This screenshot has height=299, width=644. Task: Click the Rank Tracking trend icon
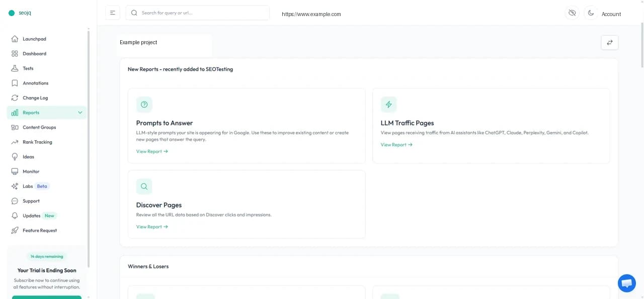[16, 142]
